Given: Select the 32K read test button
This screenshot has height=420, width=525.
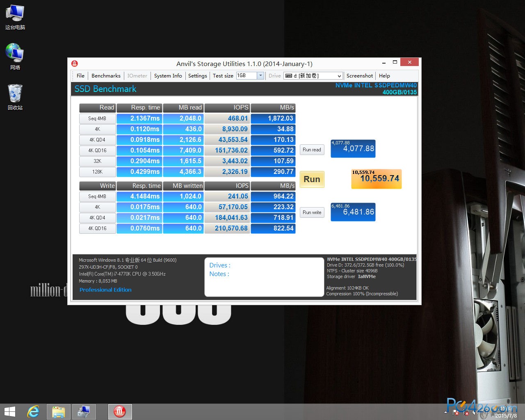Looking at the screenshot, I should (x=97, y=161).
